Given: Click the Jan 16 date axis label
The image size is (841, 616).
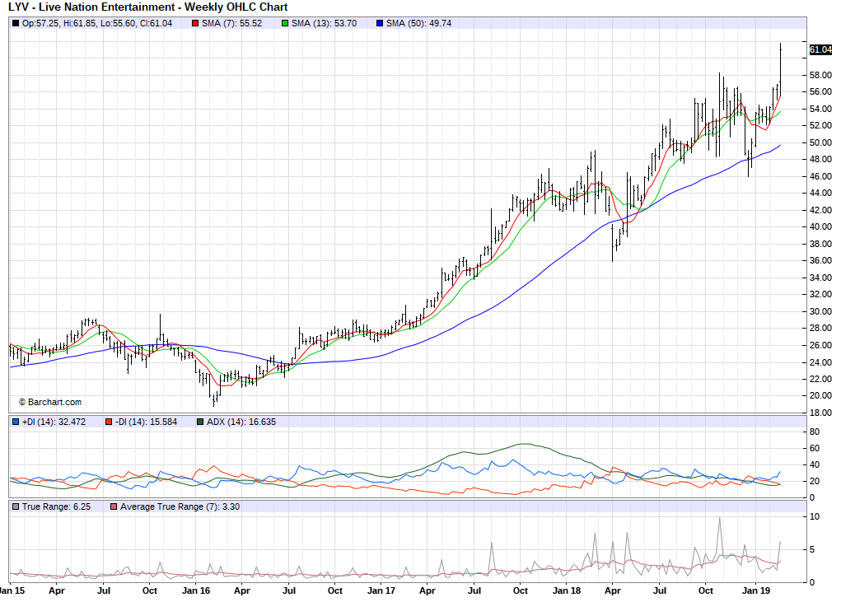Looking at the screenshot, I should 196,590.
